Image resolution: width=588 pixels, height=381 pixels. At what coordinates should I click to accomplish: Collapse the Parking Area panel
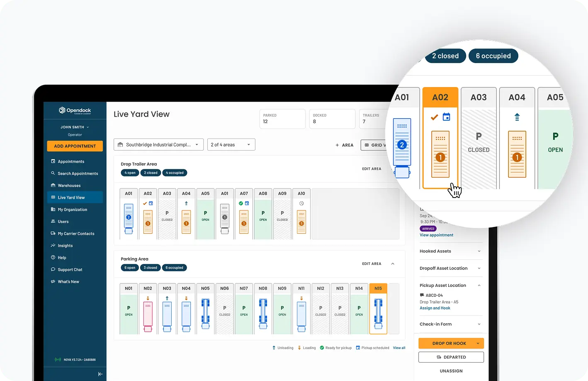(x=393, y=264)
